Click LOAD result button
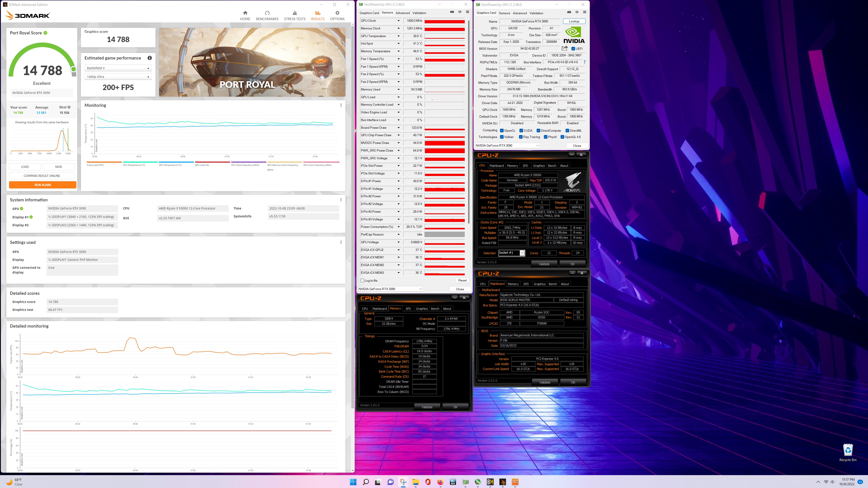The image size is (868, 488). pos(25,167)
